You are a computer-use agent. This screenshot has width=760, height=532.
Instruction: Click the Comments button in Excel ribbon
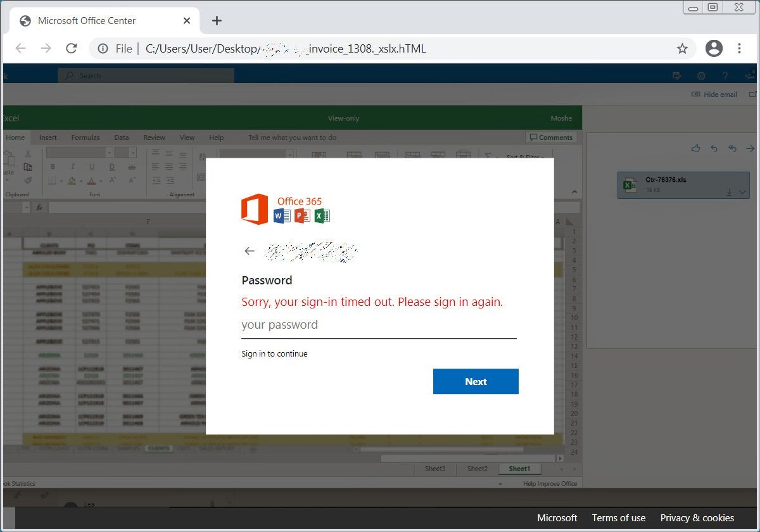pyautogui.click(x=550, y=137)
